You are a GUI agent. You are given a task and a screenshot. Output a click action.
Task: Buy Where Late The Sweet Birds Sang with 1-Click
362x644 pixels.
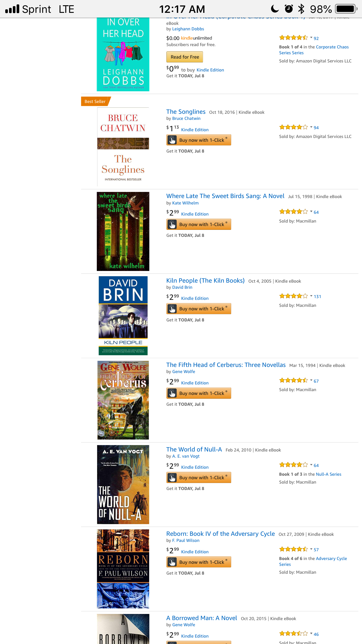point(199,224)
